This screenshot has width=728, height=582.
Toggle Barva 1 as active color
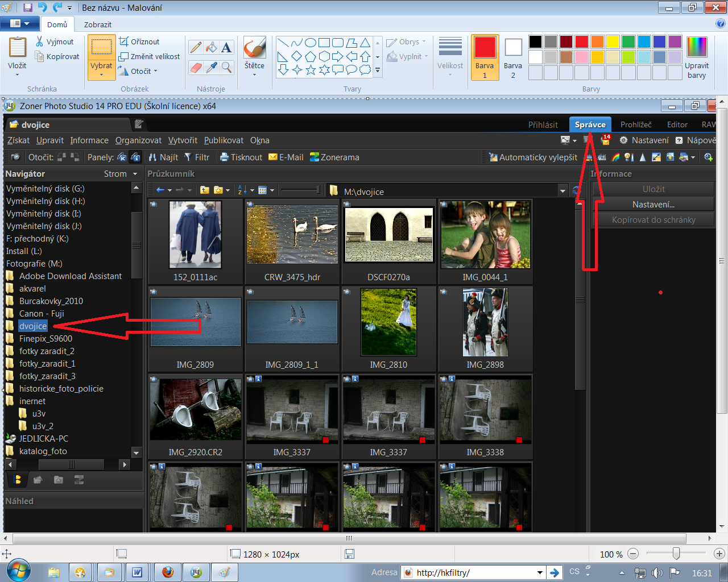pos(485,57)
